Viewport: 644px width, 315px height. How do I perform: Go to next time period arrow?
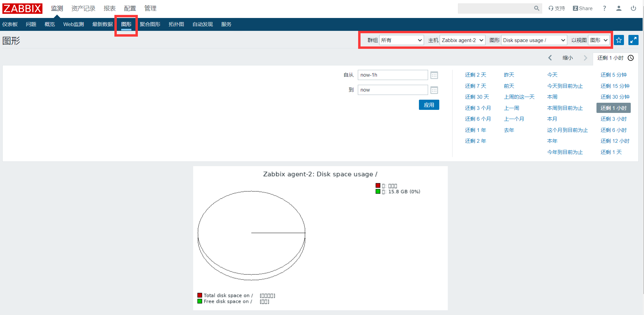585,58
